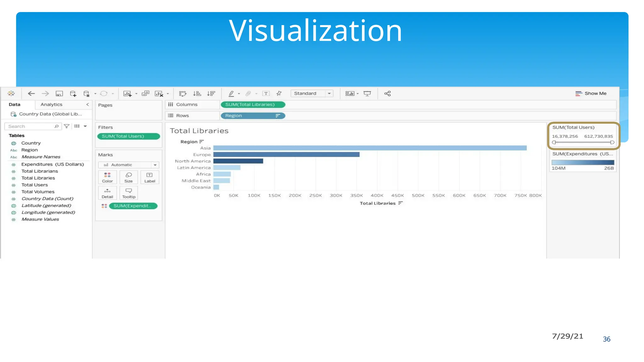Viewport: 644px width, 362px height.
Task: Click the Clear Sheet icon
Action: [x=159, y=94]
